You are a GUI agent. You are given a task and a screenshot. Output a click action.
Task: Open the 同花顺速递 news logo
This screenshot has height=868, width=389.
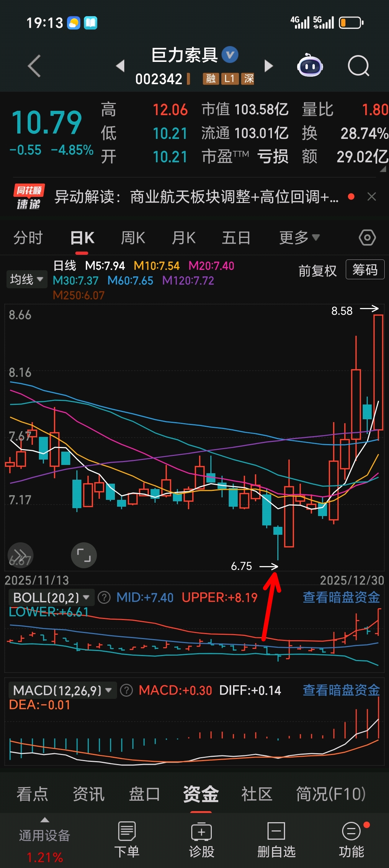coord(29,197)
